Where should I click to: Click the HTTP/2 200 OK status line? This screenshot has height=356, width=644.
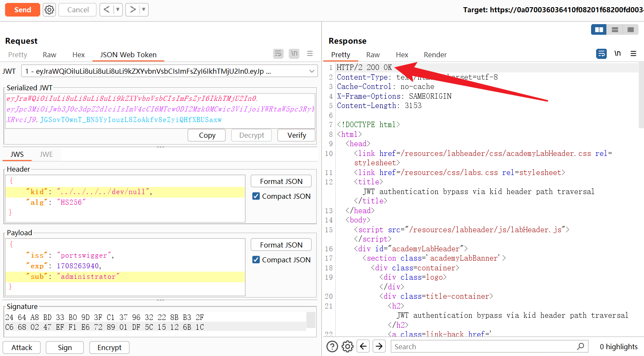[x=364, y=67]
